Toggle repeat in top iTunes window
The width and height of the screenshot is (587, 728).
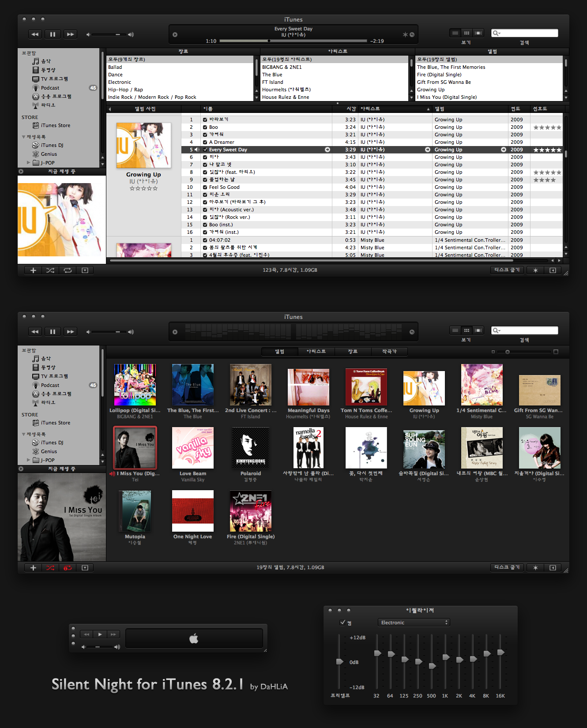coord(68,270)
